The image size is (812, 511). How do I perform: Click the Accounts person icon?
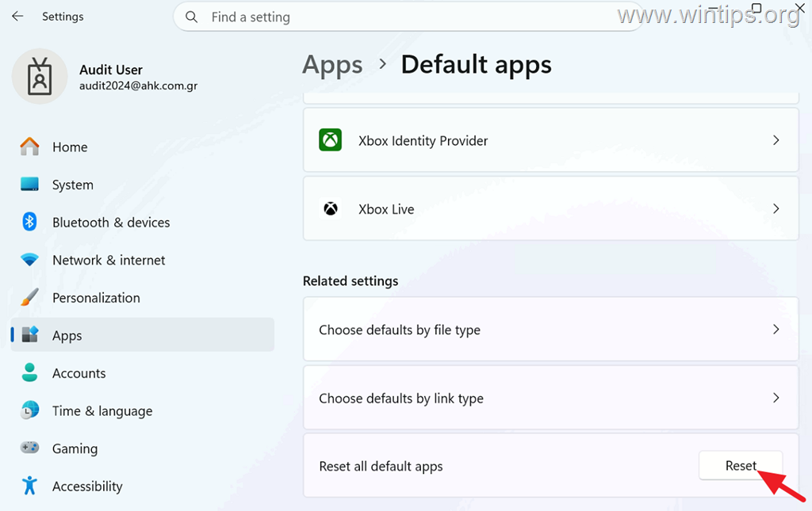pos(29,372)
